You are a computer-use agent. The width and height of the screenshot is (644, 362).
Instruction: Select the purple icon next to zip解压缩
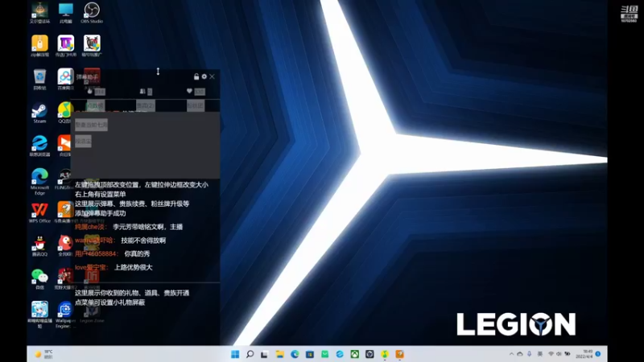(x=66, y=46)
